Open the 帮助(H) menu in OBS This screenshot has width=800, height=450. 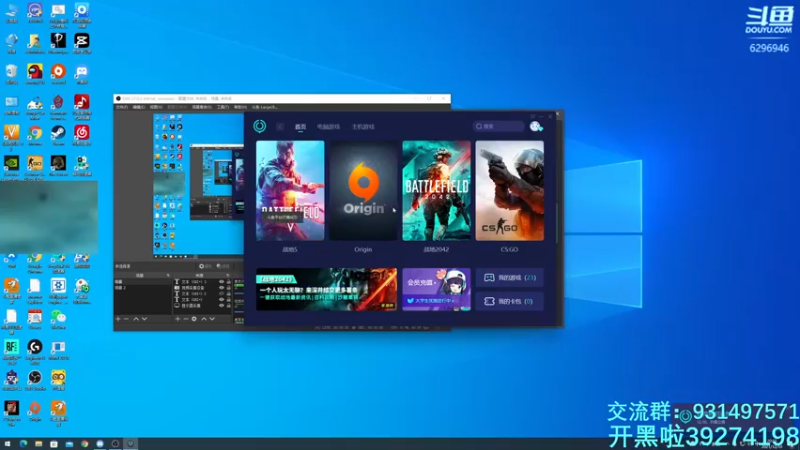240,107
